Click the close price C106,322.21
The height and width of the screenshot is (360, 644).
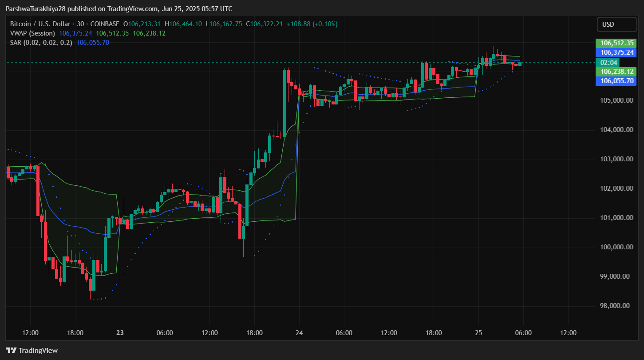pos(265,24)
